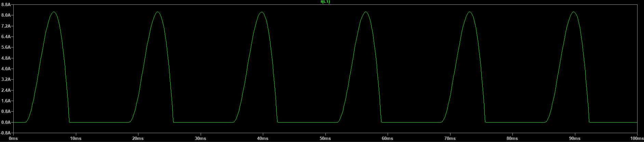Select the 20ms tick label

click(x=138, y=139)
